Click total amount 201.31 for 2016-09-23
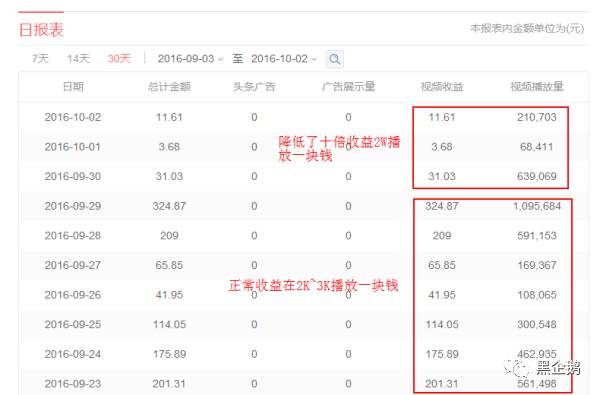 [x=169, y=384]
